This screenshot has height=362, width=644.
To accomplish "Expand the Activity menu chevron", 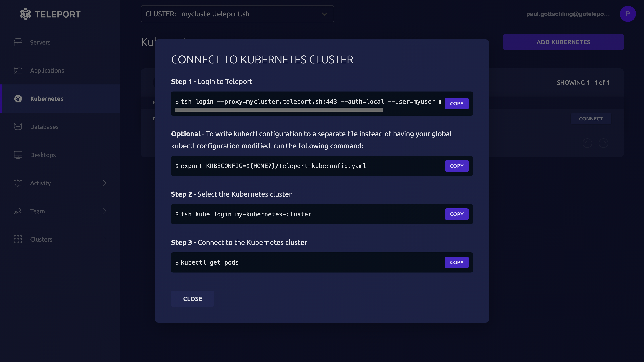I will pyautogui.click(x=105, y=183).
